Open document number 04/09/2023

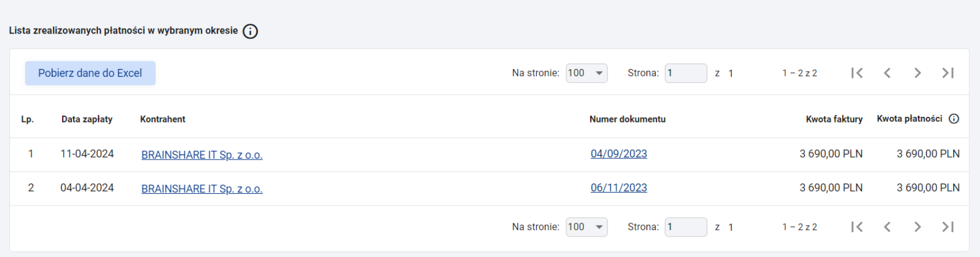[619, 154]
